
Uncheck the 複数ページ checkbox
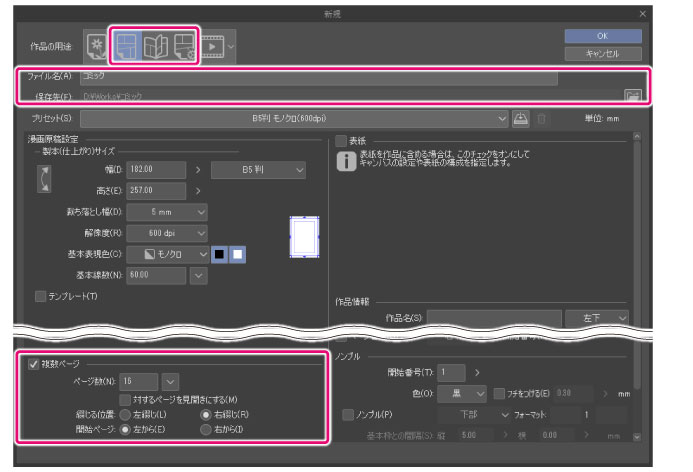point(33,364)
